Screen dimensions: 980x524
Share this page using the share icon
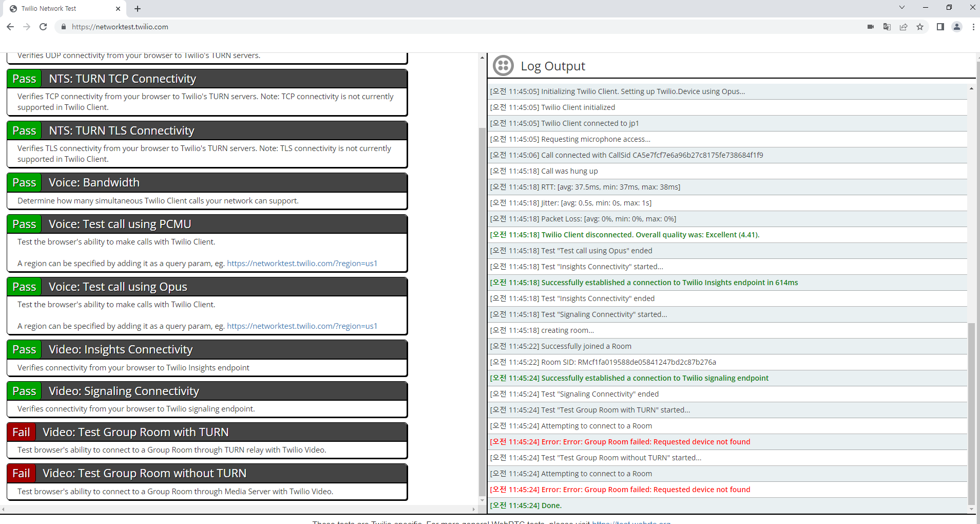click(904, 27)
